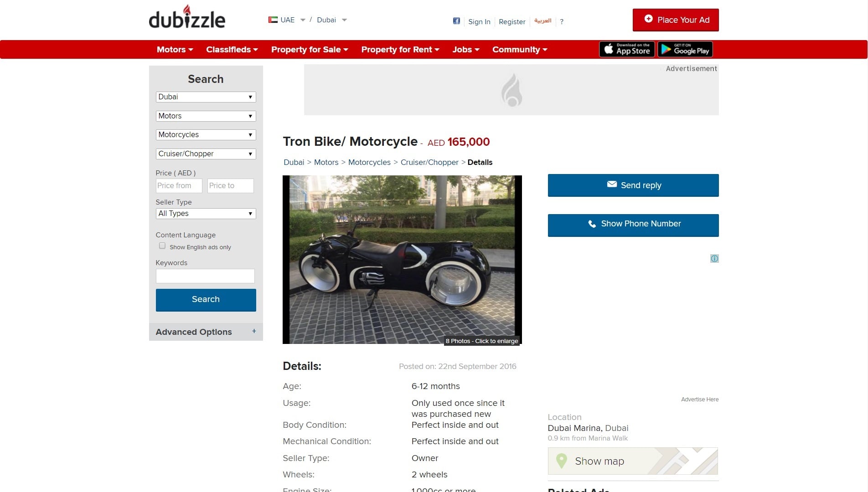Open the Dubai city dropdown in Search

[x=206, y=97]
